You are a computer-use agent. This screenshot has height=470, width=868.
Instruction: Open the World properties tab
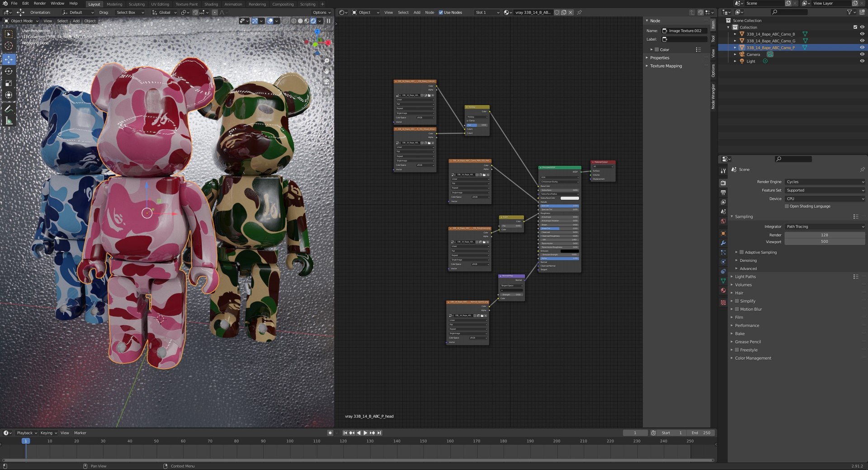coord(723,221)
